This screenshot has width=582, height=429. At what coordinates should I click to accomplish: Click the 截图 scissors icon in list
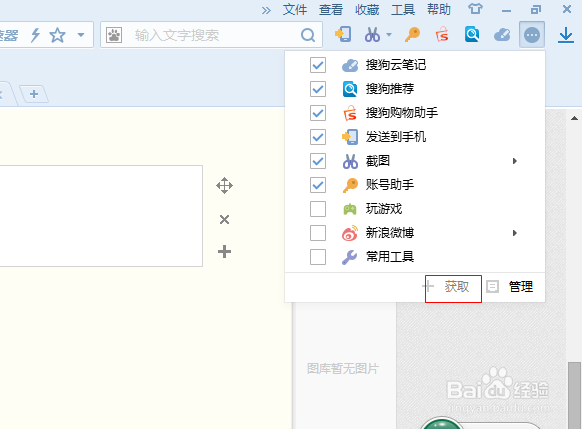click(x=350, y=161)
